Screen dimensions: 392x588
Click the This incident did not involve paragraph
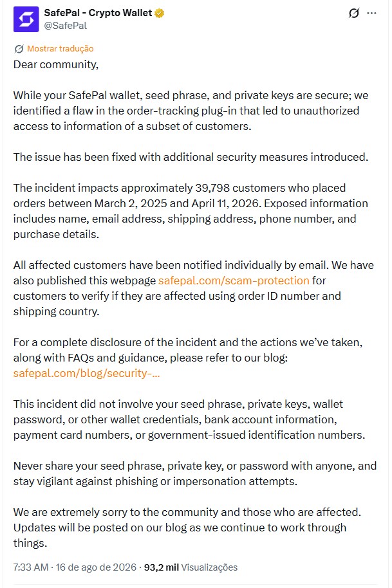[189, 419]
